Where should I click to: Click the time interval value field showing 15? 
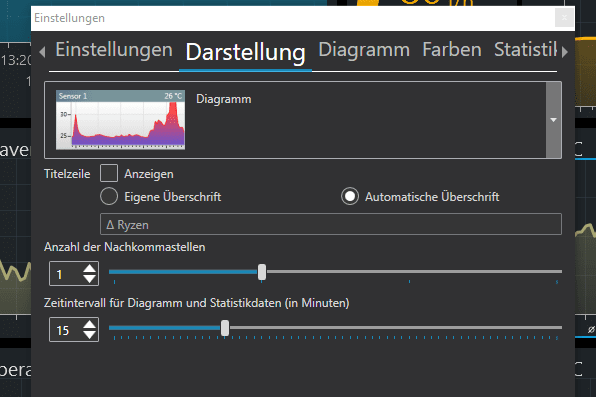(65, 330)
